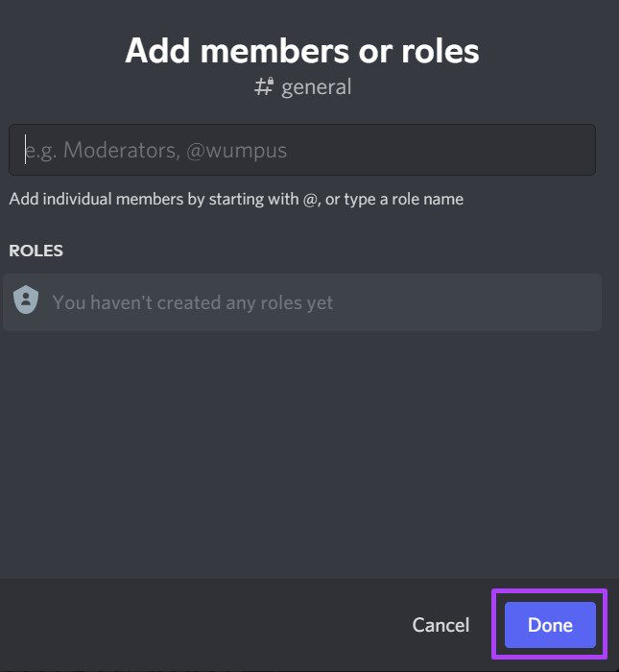
Task: Click the word 'roles' in the dialog title
Action: pos(440,50)
